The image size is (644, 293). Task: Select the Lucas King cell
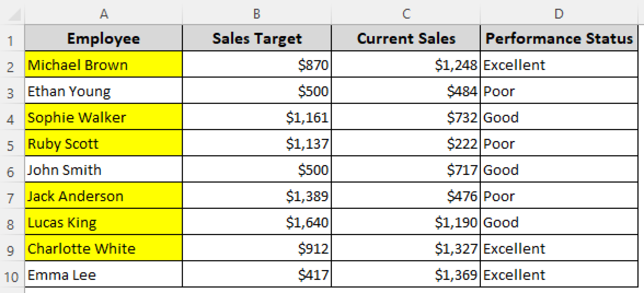tap(104, 222)
